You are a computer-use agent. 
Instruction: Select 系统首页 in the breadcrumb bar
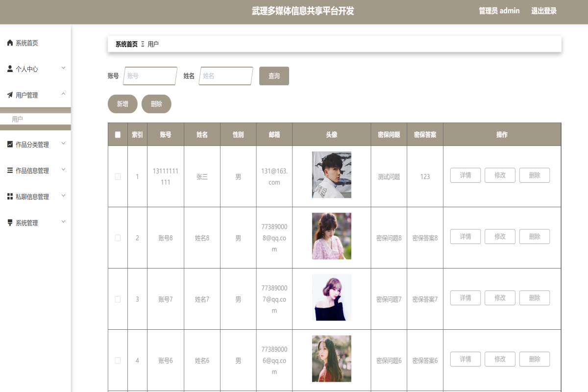point(124,44)
